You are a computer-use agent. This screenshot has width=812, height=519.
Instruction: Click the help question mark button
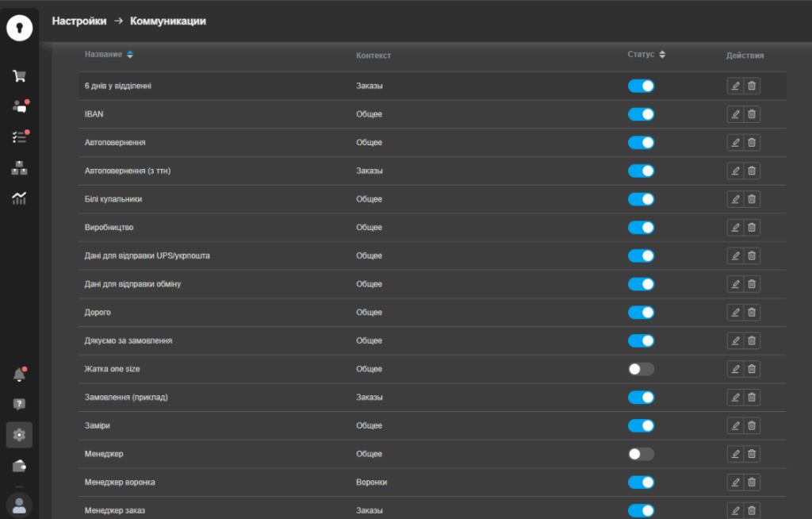point(19,405)
